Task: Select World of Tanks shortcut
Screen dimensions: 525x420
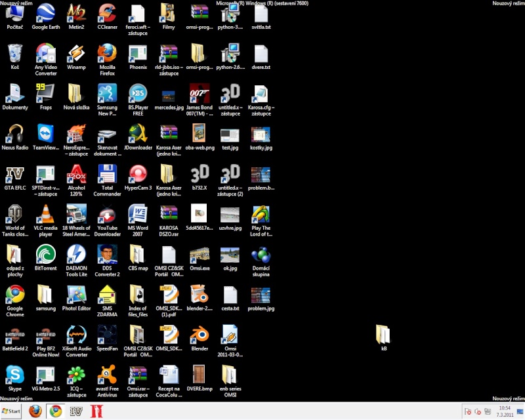Action: point(14,220)
